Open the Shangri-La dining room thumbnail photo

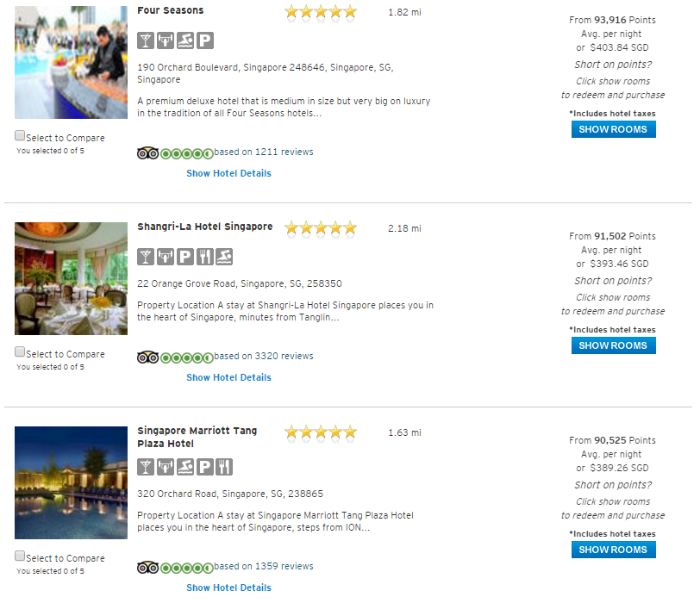71,279
